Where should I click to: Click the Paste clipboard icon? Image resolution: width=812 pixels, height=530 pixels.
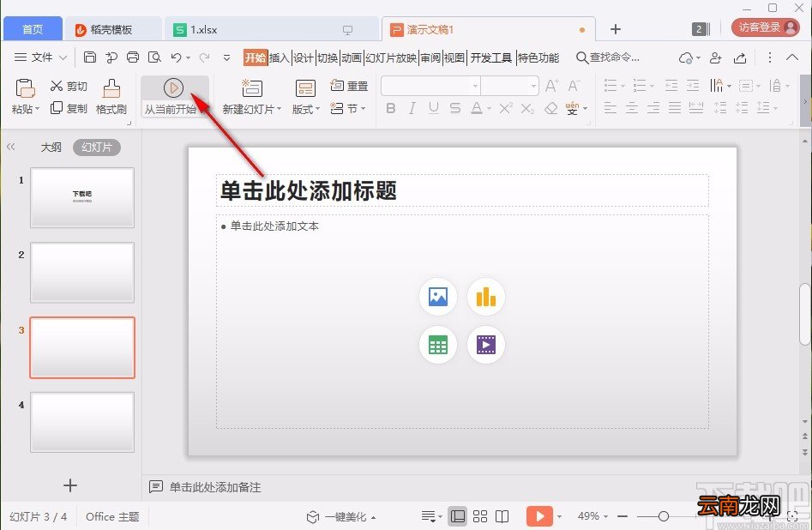pyautogui.click(x=25, y=88)
